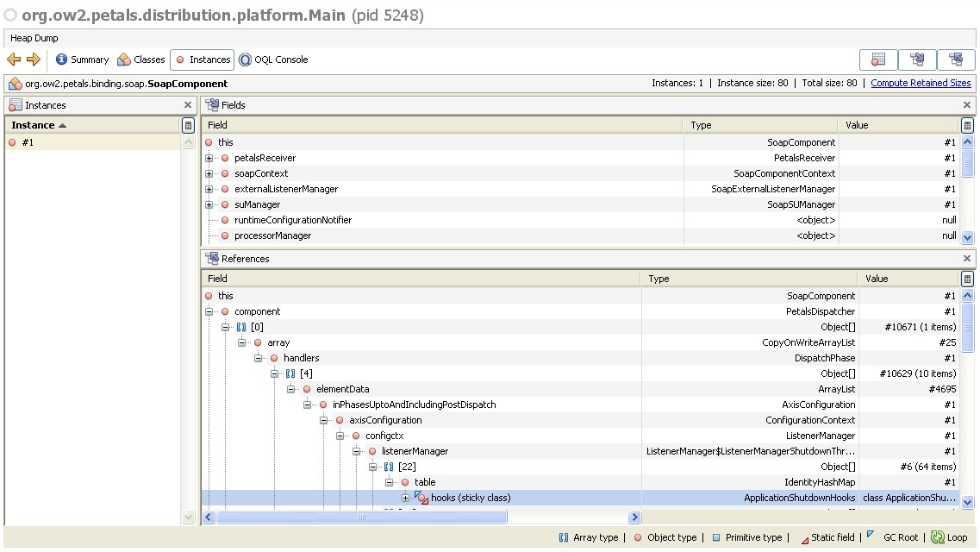Switch to the Classes view

[x=140, y=60]
